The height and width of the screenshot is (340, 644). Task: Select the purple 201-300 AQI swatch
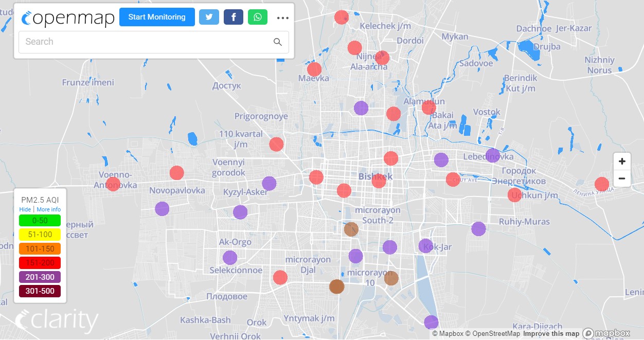(x=40, y=277)
